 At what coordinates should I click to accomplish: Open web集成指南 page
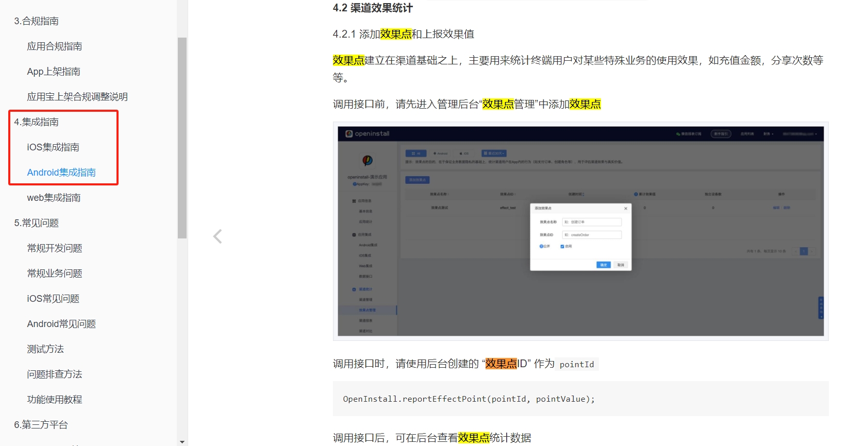pos(54,198)
